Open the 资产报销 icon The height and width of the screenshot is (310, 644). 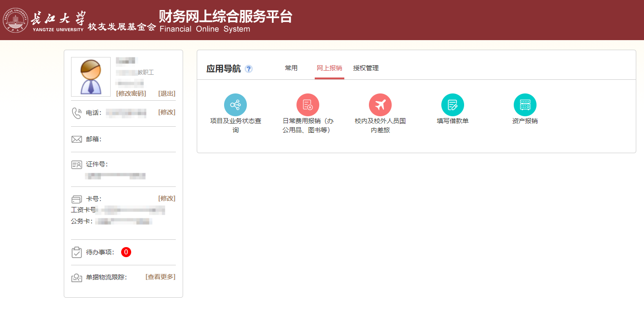pos(525,105)
